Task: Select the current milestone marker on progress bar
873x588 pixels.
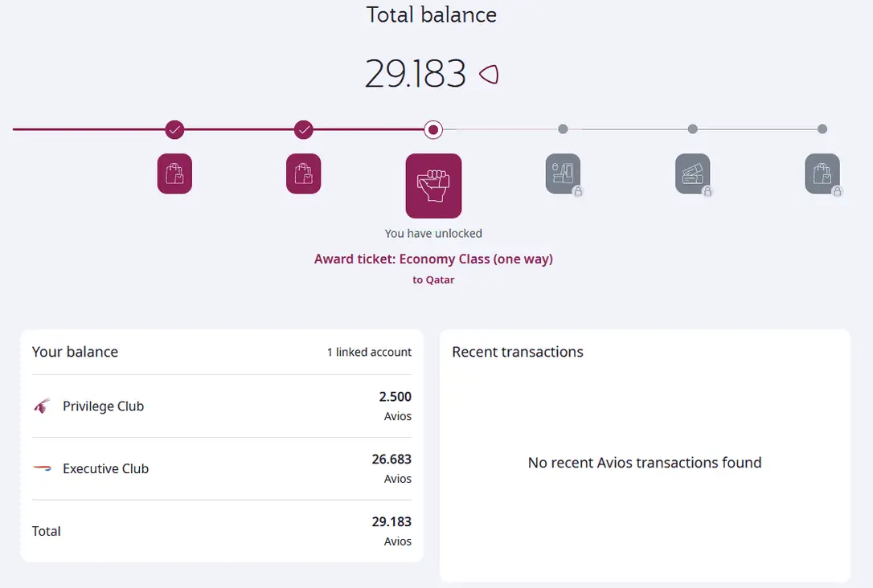Action: (433, 129)
